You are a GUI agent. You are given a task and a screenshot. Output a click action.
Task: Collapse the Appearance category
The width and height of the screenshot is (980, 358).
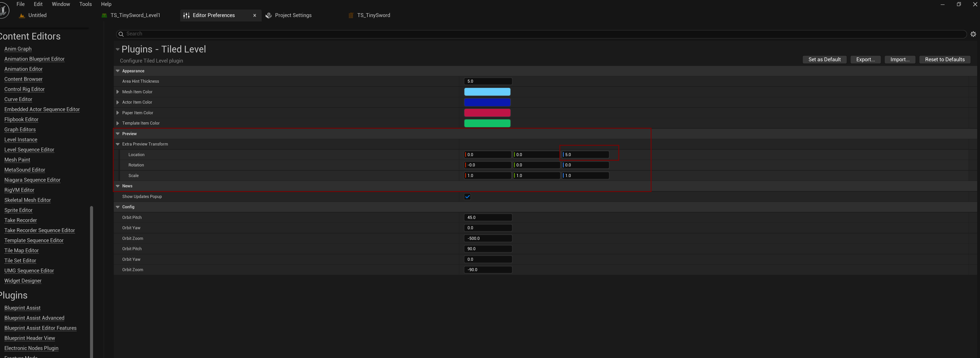118,71
